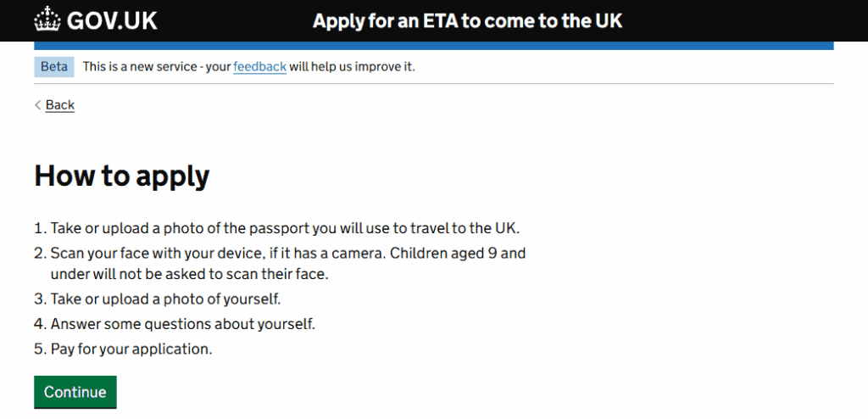Click the 'Pay for your application' step
The image size is (868, 419).
(131, 349)
